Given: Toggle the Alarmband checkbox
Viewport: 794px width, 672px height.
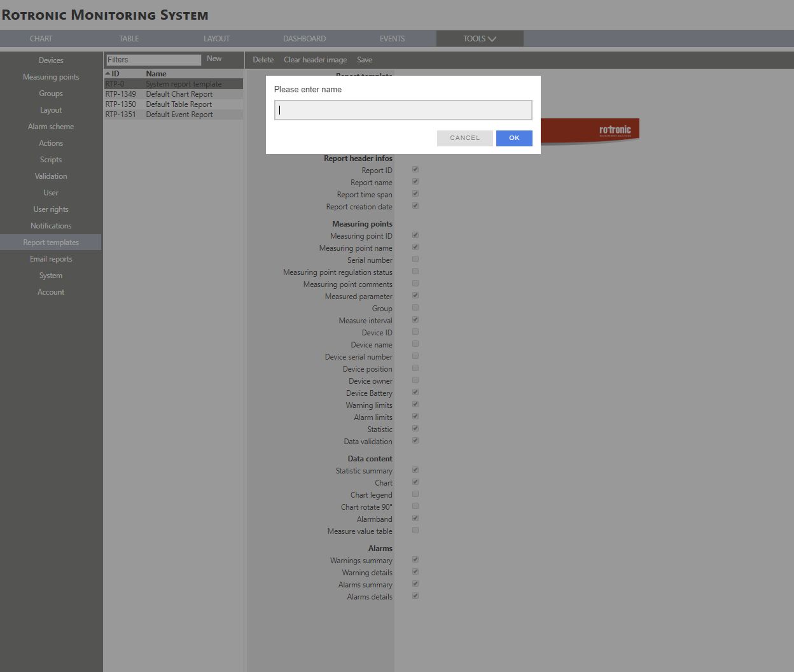Looking at the screenshot, I should (x=415, y=519).
